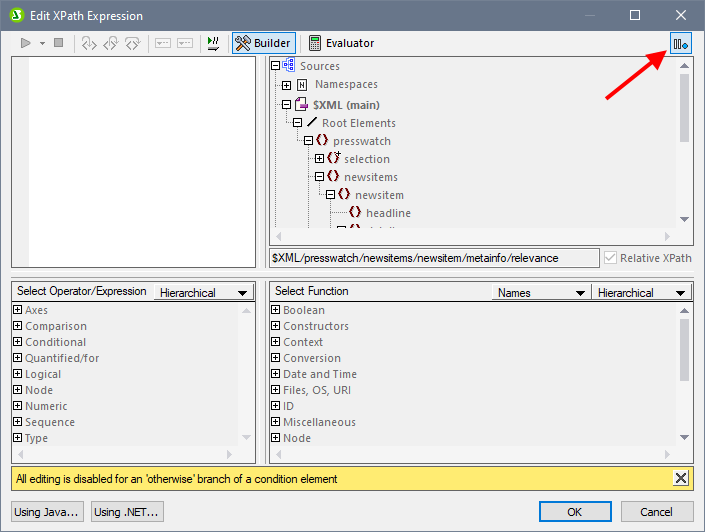Open the operator Hierarchical dropdown

204,293
